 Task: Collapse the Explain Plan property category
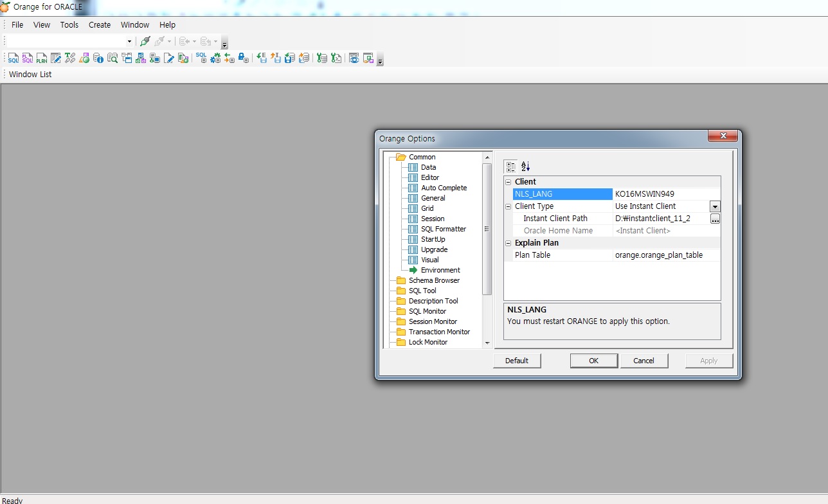pyautogui.click(x=508, y=243)
